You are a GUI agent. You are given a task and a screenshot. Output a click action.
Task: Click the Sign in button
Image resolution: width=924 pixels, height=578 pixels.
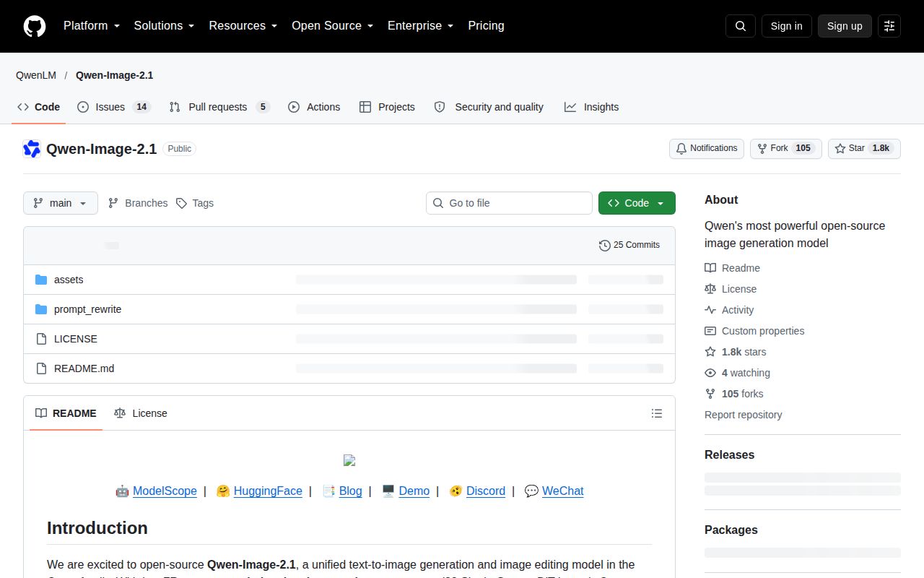pyautogui.click(x=786, y=26)
